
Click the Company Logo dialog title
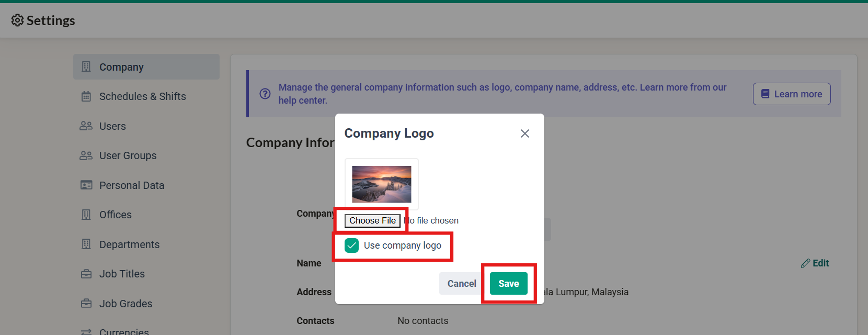click(389, 133)
